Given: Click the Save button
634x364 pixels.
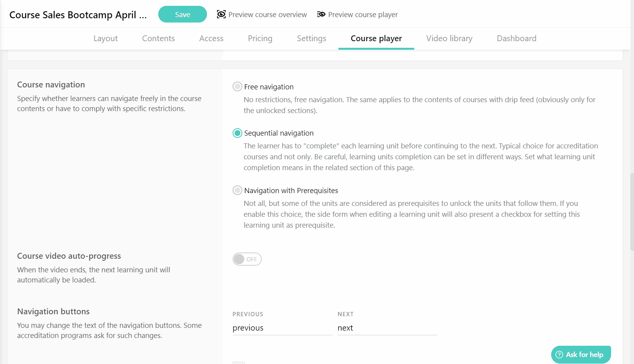Looking at the screenshot, I should pyautogui.click(x=182, y=14).
